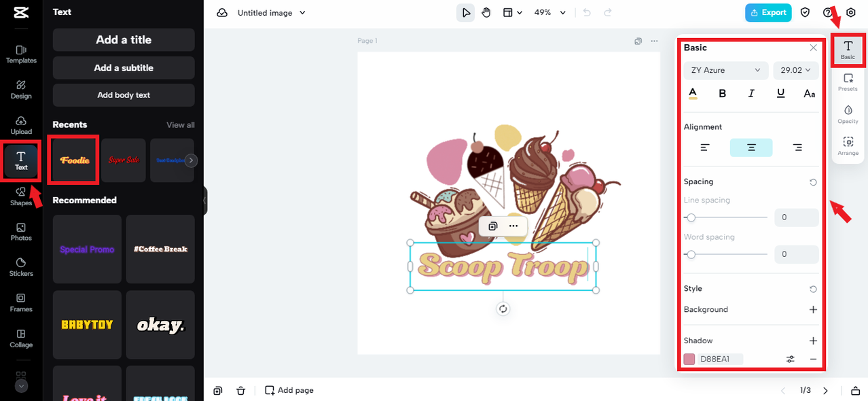Viewport: 868px width, 401px height.
Task: Choose the hand pan tool
Action: [x=486, y=12]
